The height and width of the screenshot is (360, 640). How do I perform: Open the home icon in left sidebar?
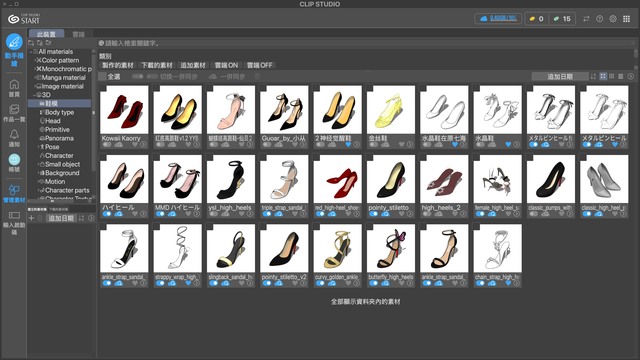[14, 84]
